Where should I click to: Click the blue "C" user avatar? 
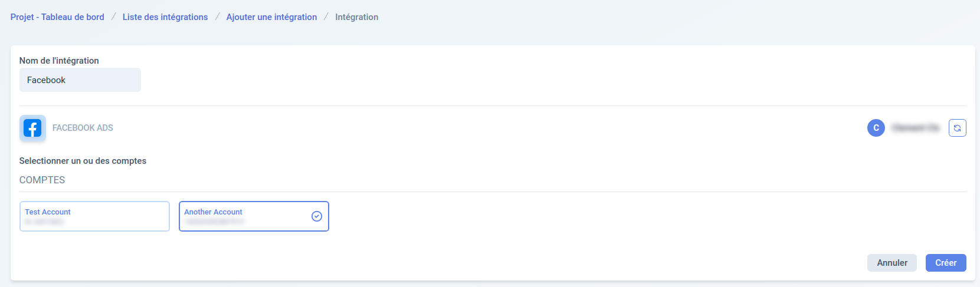pyautogui.click(x=876, y=128)
